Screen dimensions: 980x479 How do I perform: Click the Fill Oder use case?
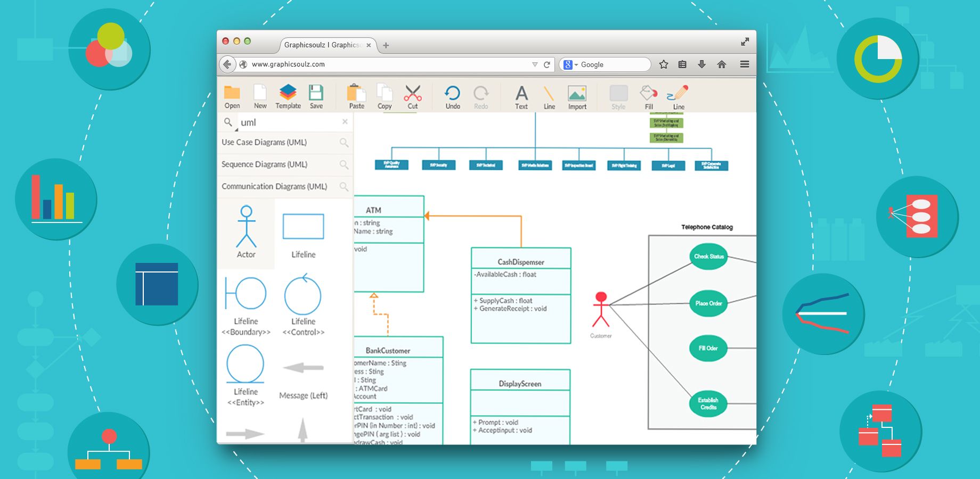[708, 348]
